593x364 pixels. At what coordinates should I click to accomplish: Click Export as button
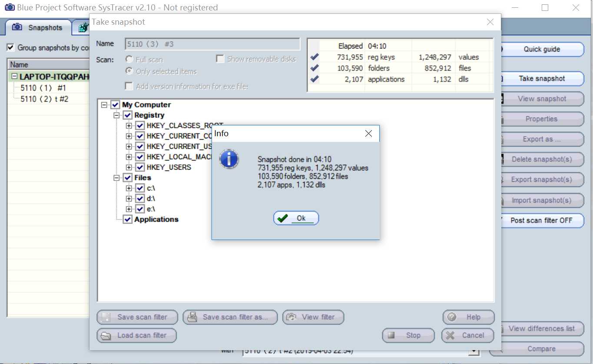tap(542, 139)
